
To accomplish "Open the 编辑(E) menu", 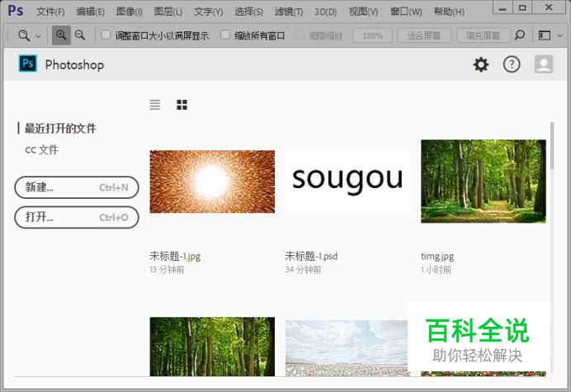I will [x=90, y=12].
